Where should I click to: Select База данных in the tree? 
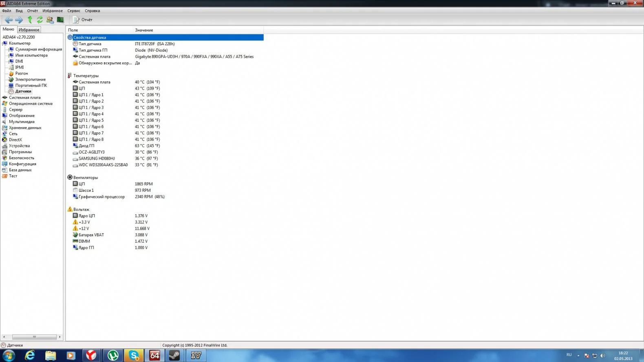point(20,170)
